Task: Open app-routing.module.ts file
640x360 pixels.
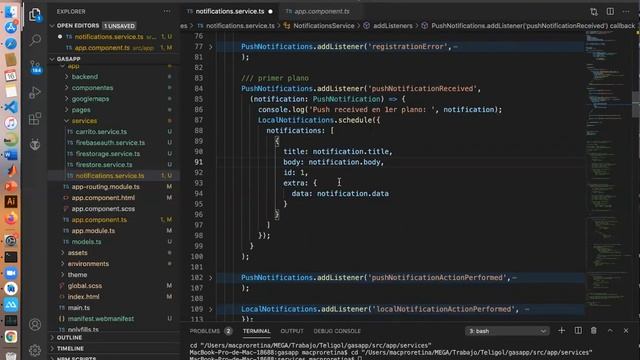Action: pyautogui.click(x=105, y=187)
